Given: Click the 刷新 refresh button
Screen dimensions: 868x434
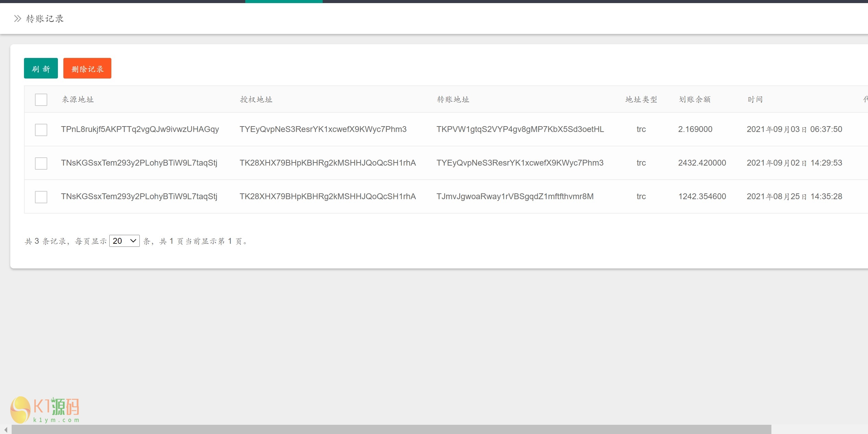Looking at the screenshot, I should (41, 68).
